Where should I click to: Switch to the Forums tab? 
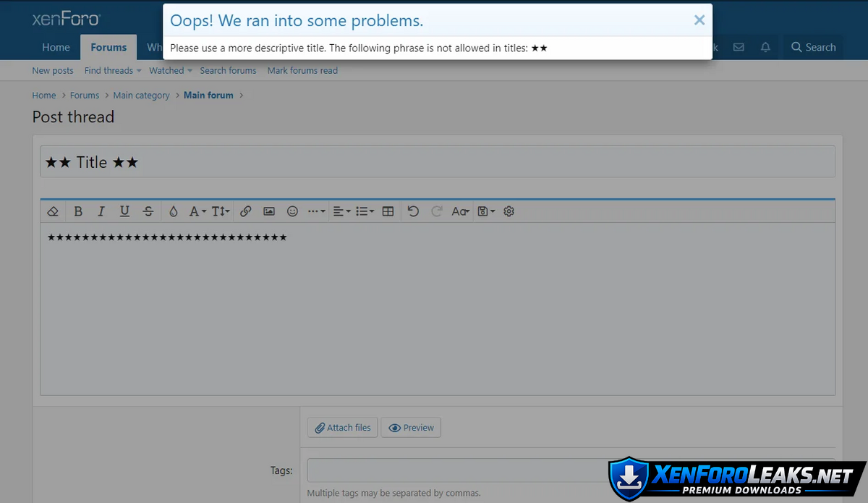click(109, 48)
